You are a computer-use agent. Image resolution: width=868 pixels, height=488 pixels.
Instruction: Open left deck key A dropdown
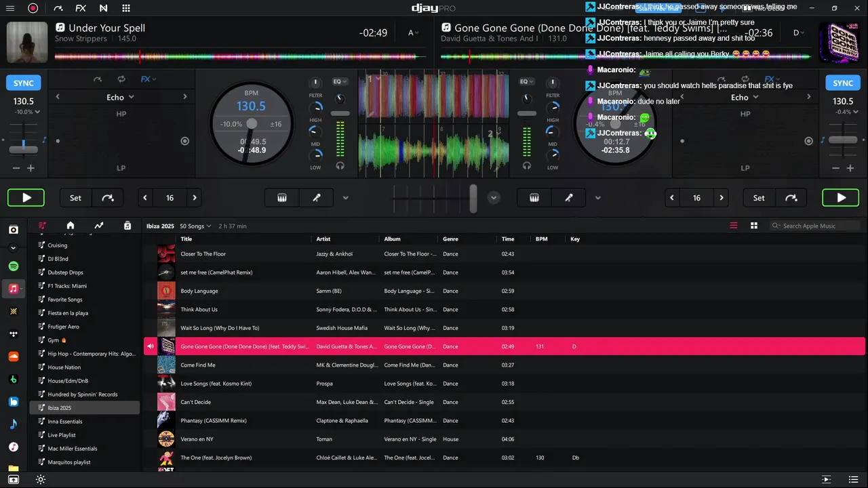(413, 33)
